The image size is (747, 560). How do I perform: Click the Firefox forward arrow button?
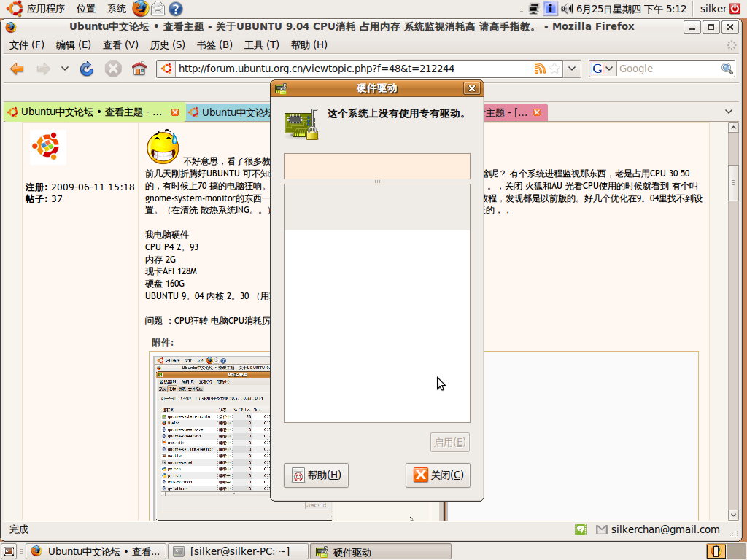(43, 69)
